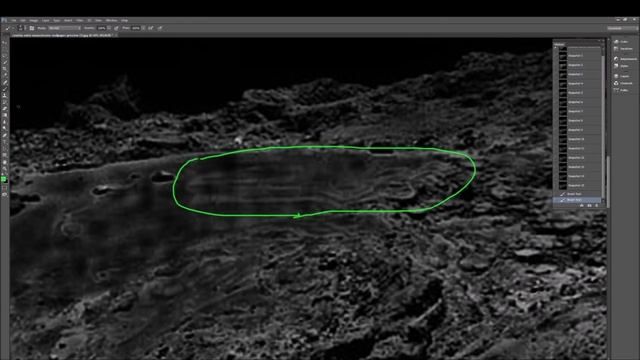Open the Opacity value dropdown
Image resolution: width=640 pixels, height=360 pixels.
click(109, 28)
